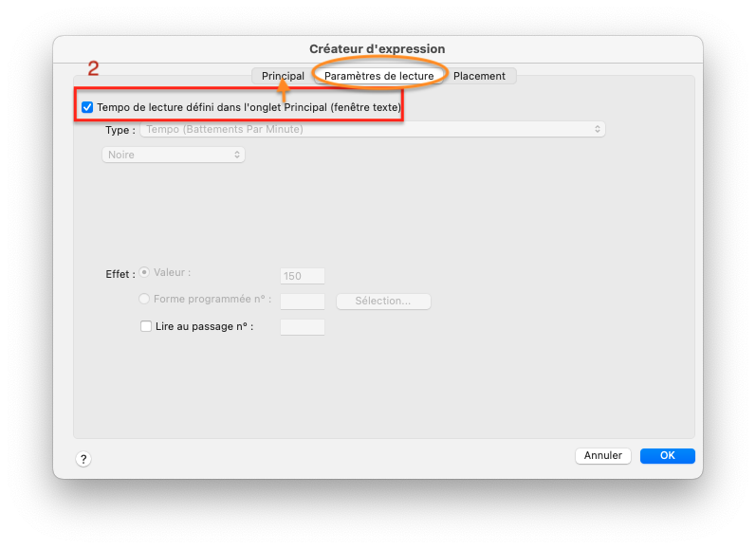Focus the Forme programmée number field

click(303, 302)
